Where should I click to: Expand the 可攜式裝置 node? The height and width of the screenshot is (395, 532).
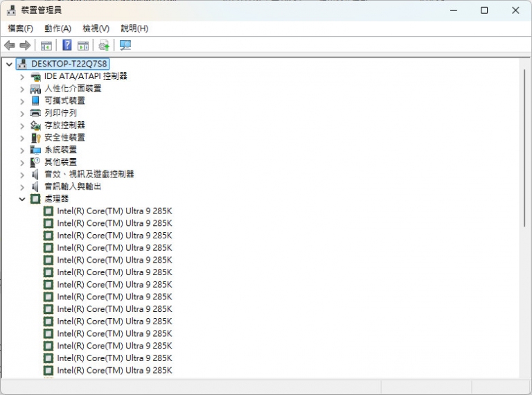(22, 101)
